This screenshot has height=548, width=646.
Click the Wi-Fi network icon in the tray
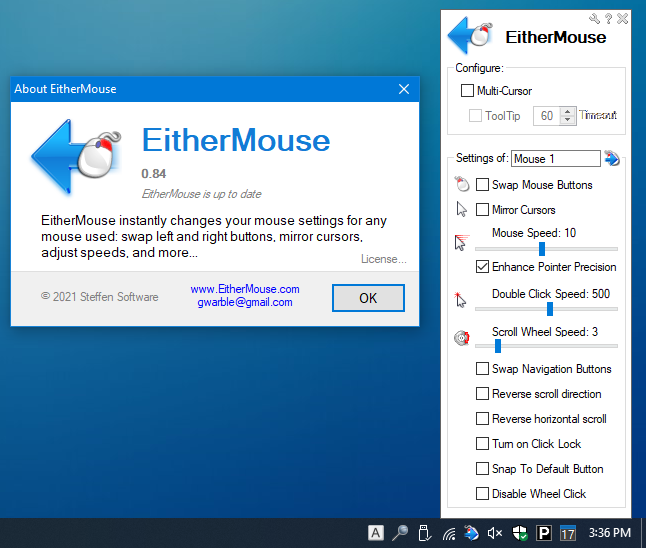coord(449,533)
